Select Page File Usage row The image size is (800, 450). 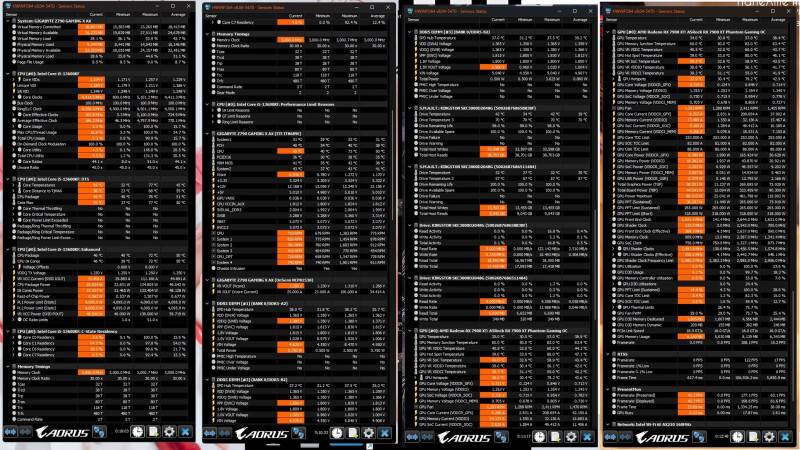point(98,62)
